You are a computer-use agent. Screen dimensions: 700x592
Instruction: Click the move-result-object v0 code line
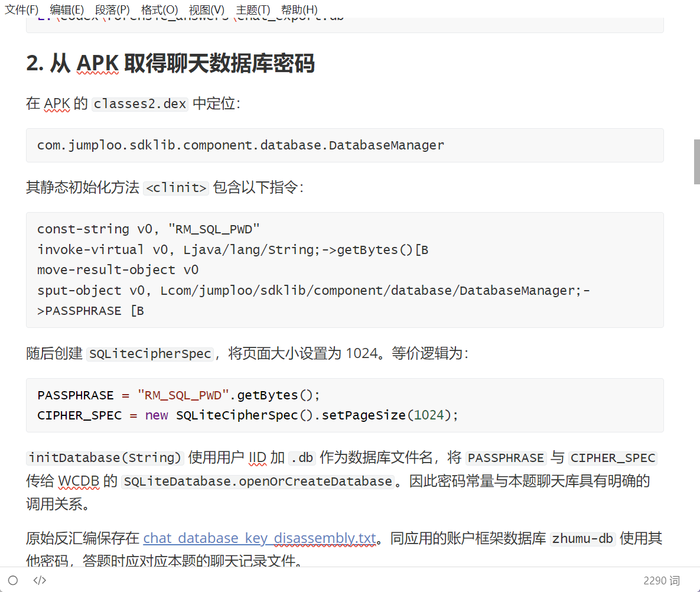click(x=118, y=269)
